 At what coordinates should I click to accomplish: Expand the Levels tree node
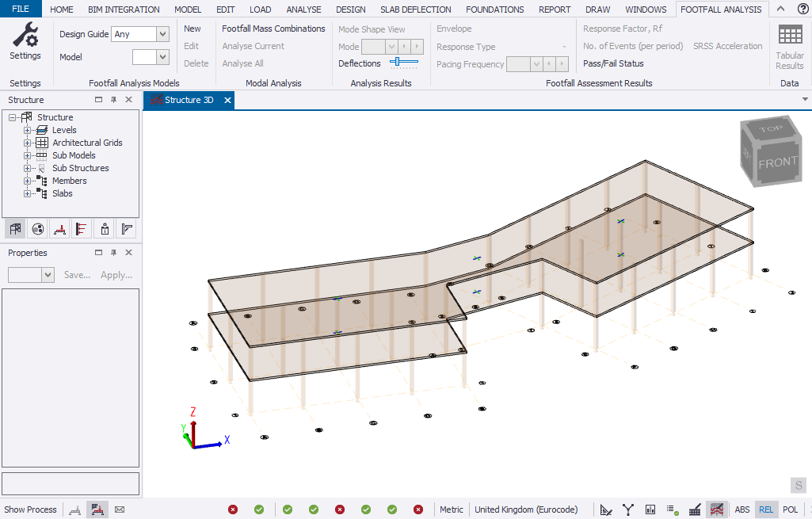point(28,130)
